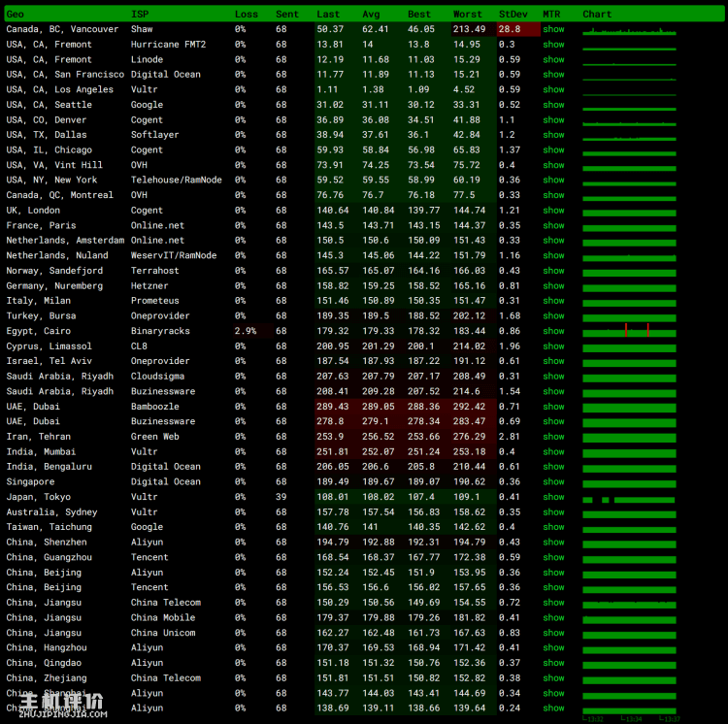The image size is (728, 724).
Task: Click 'show' for Israel Tel Aviv Oneprovider
Action: 553,361
